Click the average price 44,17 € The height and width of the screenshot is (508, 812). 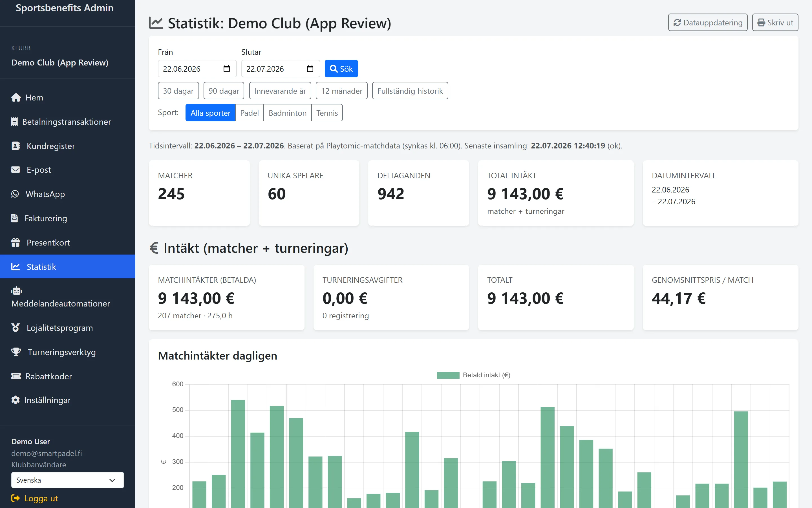click(x=678, y=298)
